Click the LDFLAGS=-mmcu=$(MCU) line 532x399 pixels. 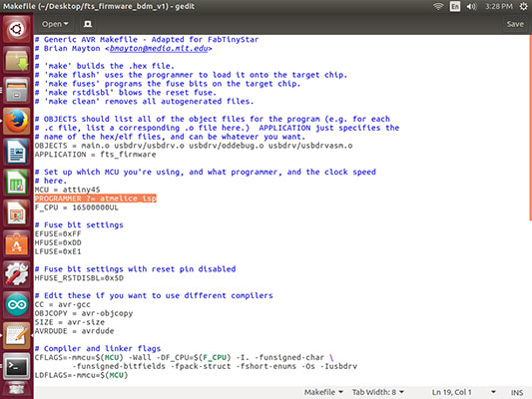click(x=82, y=375)
